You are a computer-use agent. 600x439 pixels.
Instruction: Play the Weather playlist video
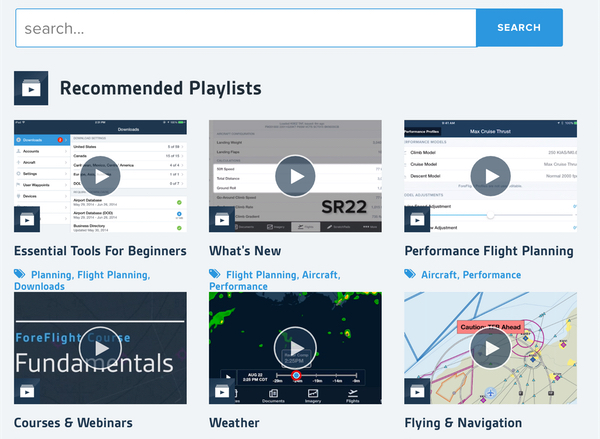pyautogui.click(x=295, y=348)
